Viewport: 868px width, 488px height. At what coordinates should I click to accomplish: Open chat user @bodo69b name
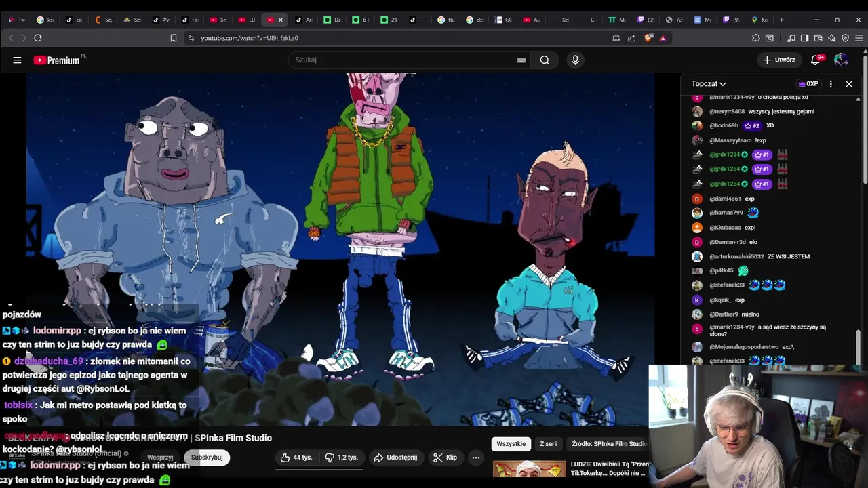tap(724, 126)
